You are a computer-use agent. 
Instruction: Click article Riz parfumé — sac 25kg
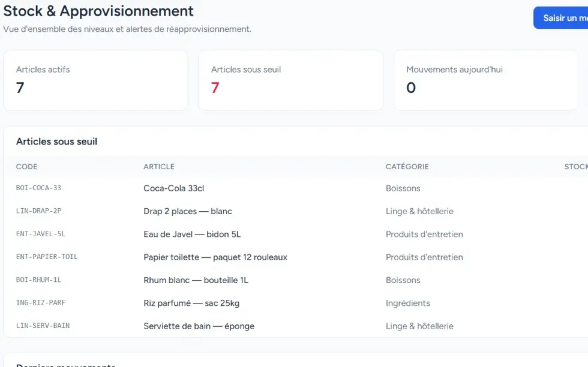click(x=191, y=303)
